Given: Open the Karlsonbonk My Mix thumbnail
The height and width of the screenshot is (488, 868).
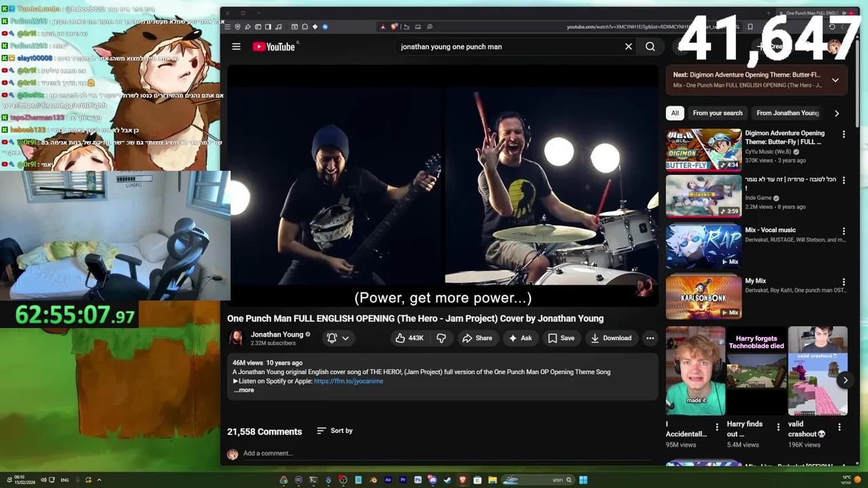Looking at the screenshot, I should tap(703, 298).
